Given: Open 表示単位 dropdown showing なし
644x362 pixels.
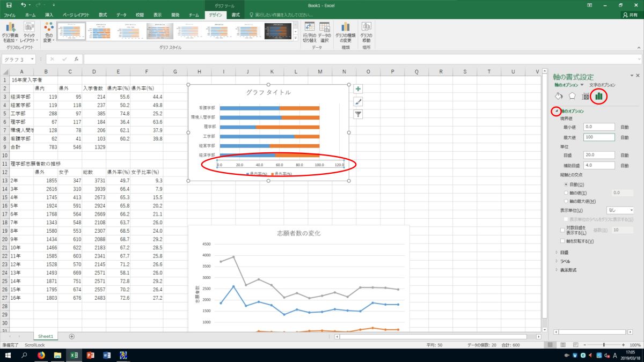Looking at the screenshot, I should (x=620, y=210).
